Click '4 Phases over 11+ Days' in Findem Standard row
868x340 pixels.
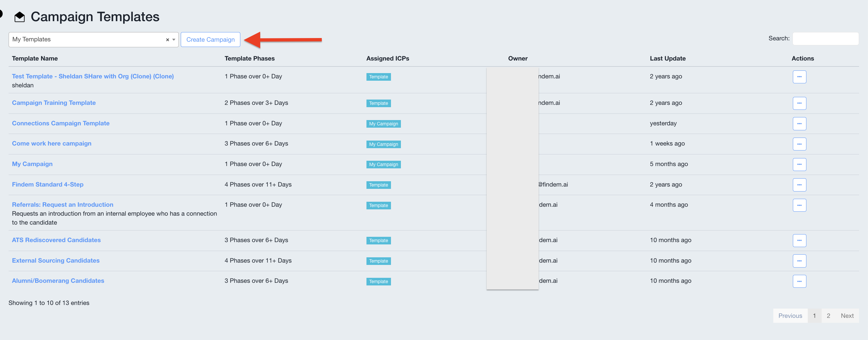[258, 185]
